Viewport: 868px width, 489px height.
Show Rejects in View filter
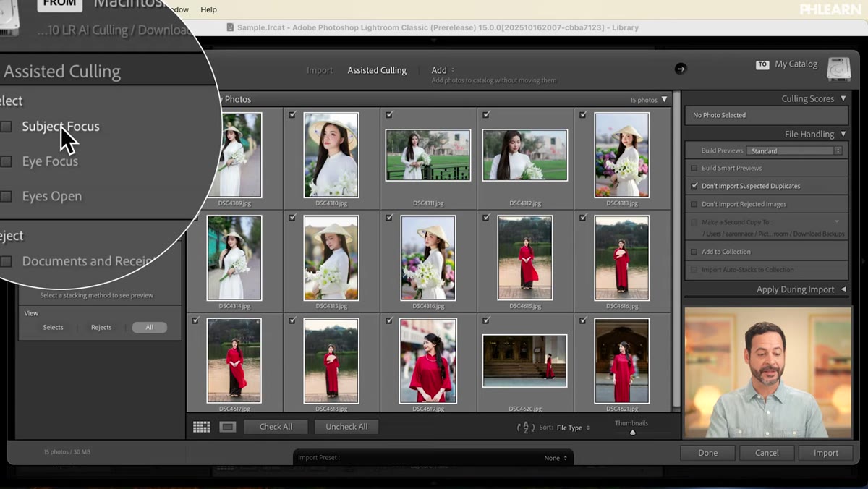click(x=101, y=327)
